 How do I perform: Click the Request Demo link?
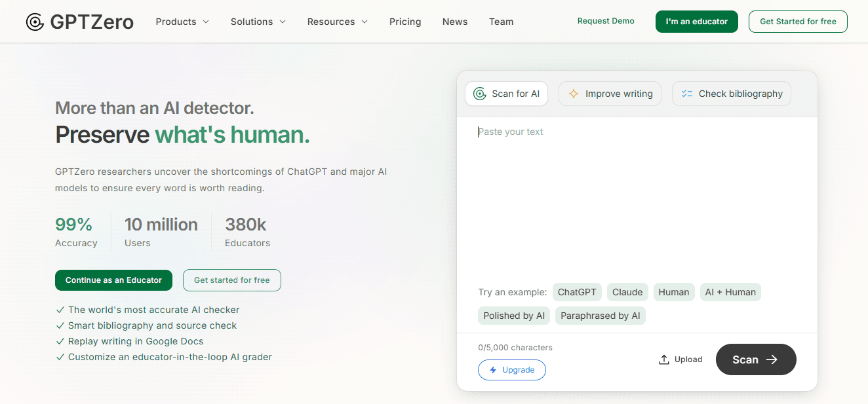pyautogui.click(x=606, y=21)
